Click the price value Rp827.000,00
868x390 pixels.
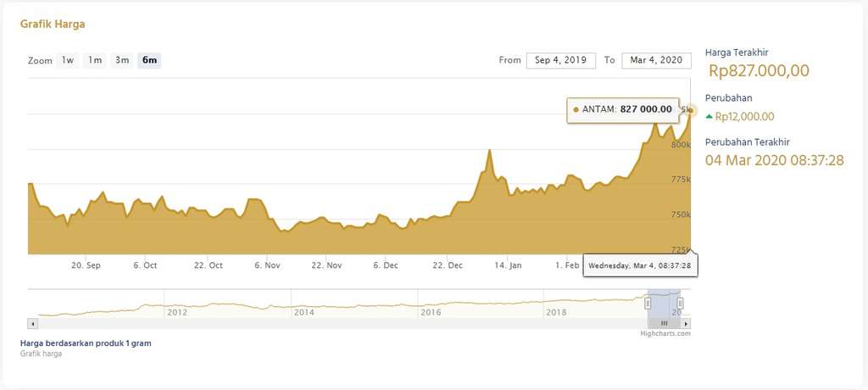759,71
